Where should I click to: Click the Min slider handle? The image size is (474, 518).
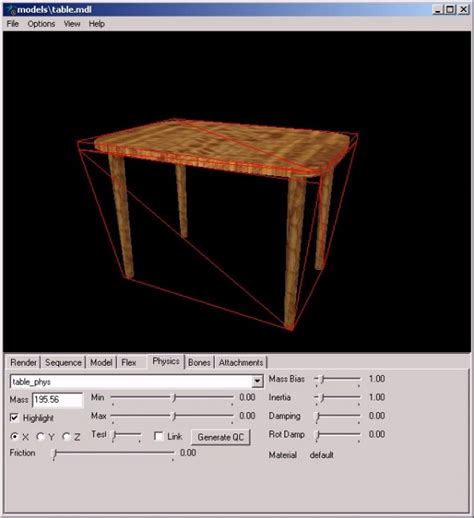(173, 397)
